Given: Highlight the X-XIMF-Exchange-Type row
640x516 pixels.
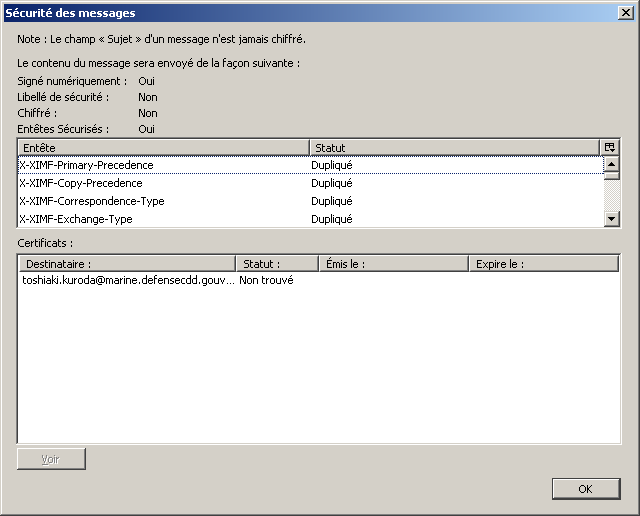Looking at the screenshot, I should 76,219.
